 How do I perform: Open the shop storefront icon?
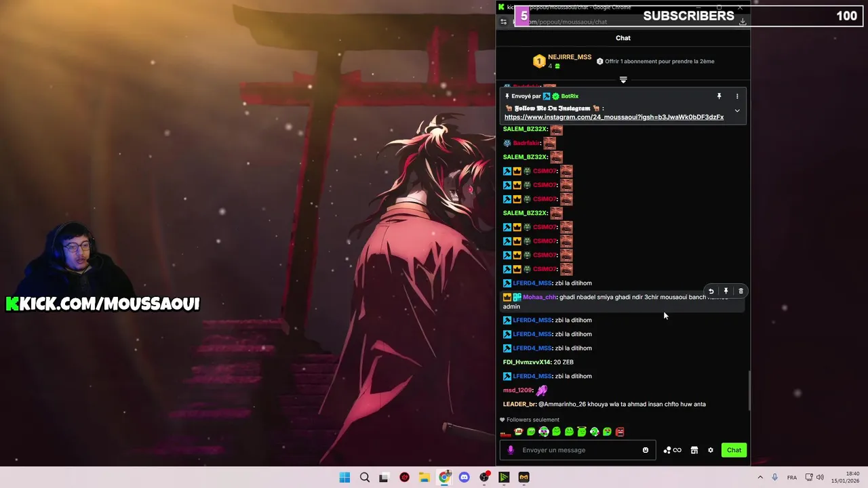tap(694, 450)
